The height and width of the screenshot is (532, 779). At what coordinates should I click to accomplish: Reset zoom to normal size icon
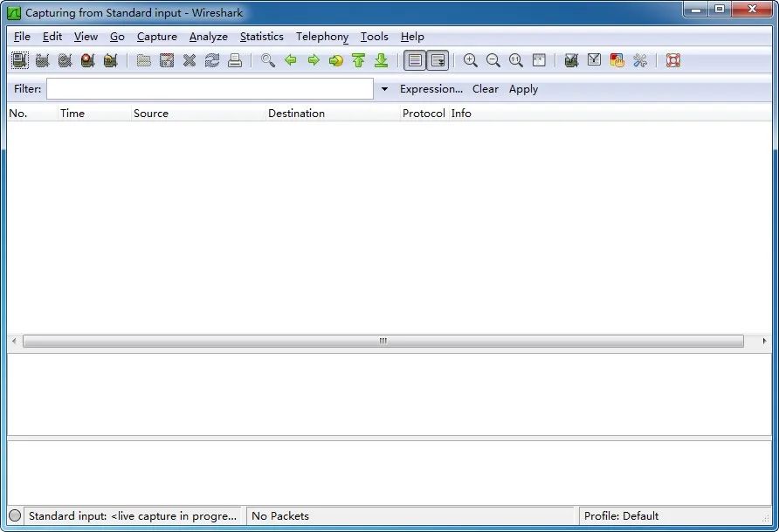[515, 60]
